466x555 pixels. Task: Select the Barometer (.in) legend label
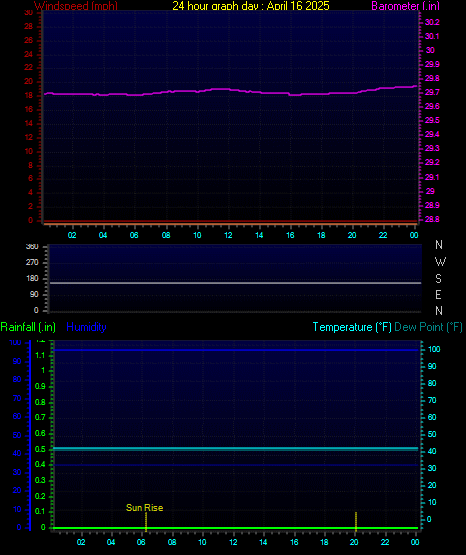[405, 5]
